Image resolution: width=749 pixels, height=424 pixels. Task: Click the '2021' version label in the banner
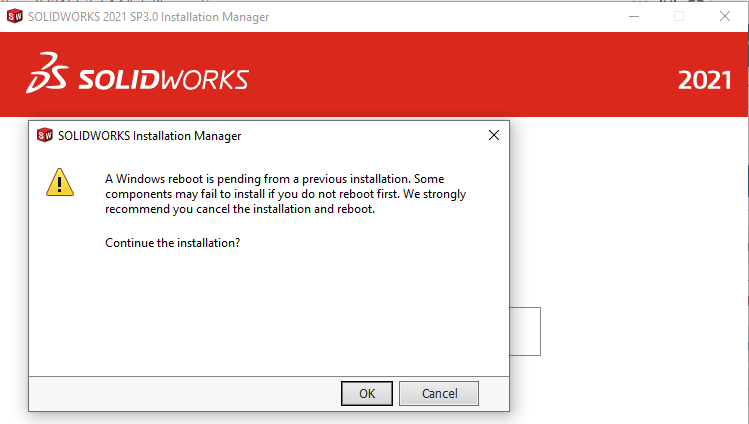pyautogui.click(x=705, y=81)
